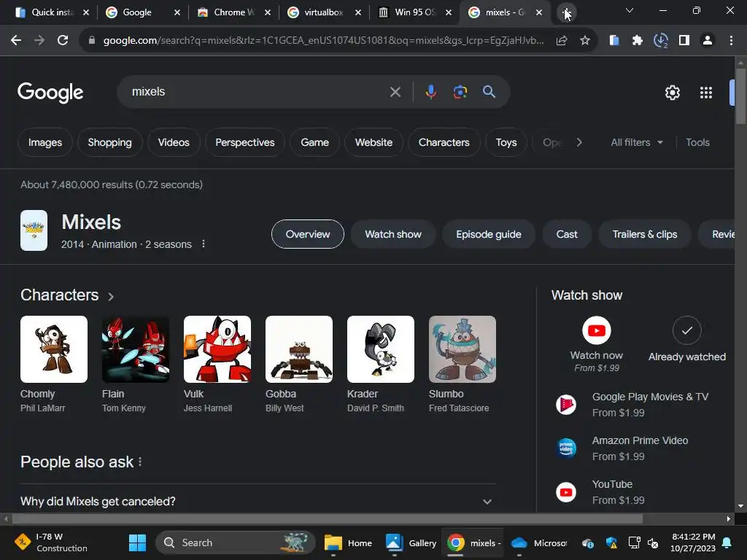Open the extension icon beside the bookmark star

614,41
